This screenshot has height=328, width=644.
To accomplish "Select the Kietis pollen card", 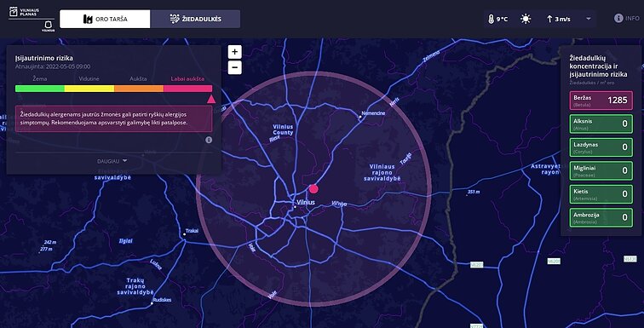I will click(601, 194).
